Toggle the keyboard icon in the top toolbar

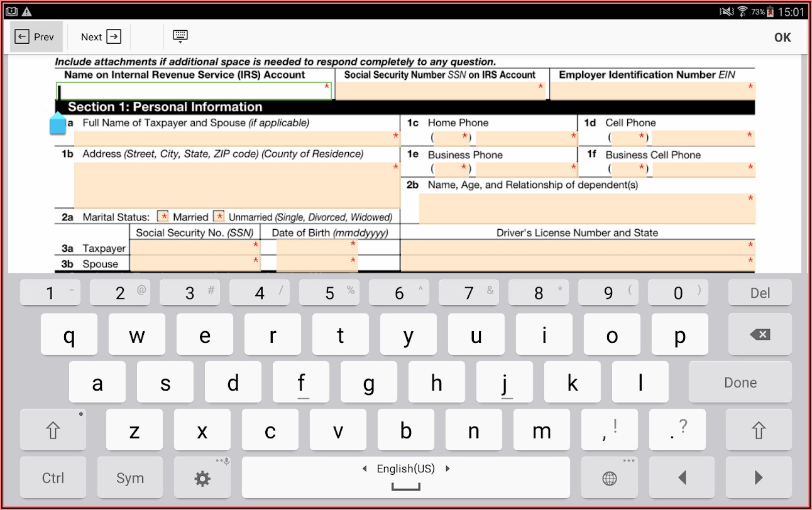click(180, 37)
